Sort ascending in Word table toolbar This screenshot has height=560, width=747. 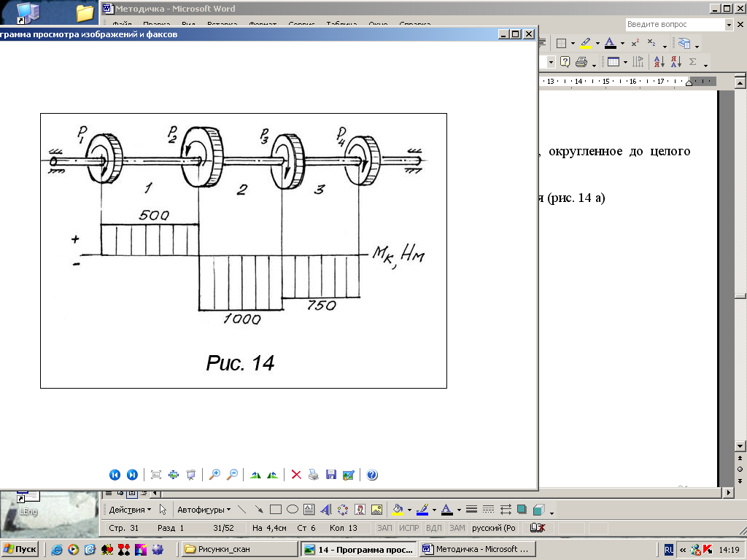coord(659,61)
